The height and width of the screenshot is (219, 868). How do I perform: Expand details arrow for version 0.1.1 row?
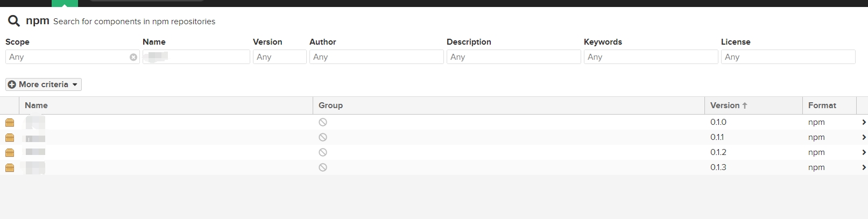pos(864,138)
